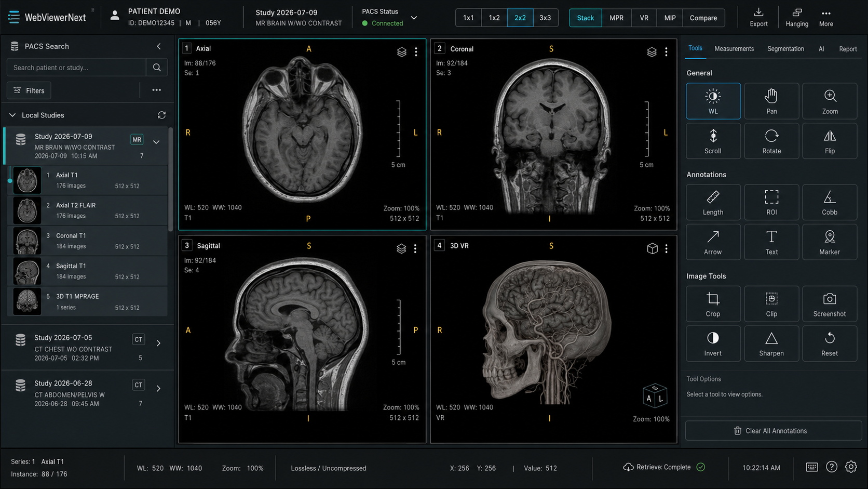Click the 3D VR cube icon
The width and height of the screenshot is (868, 489).
[653, 248]
